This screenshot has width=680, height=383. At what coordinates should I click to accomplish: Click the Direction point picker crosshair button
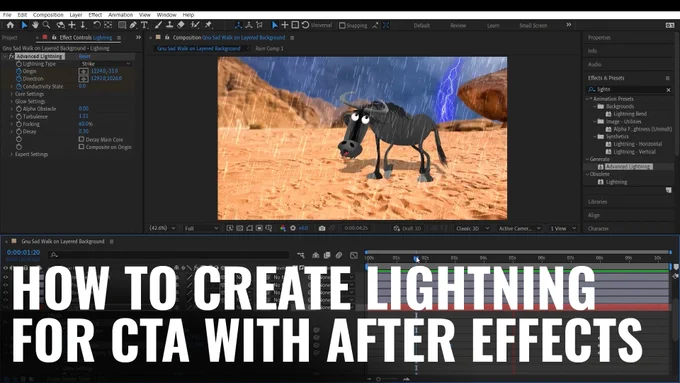pyautogui.click(x=83, y=79)
